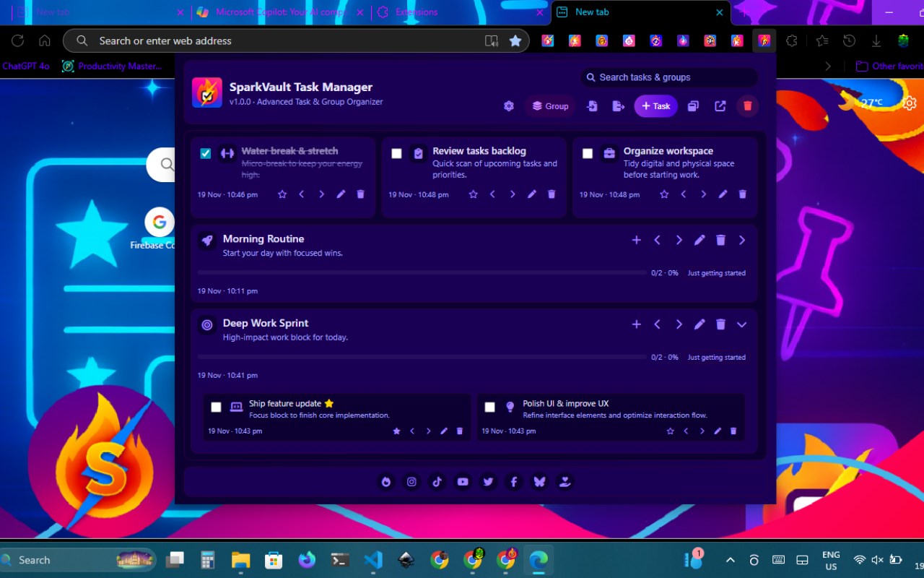Click the + Task button
The width and height of the screenshot is (924, 578).
coord(655,106)
